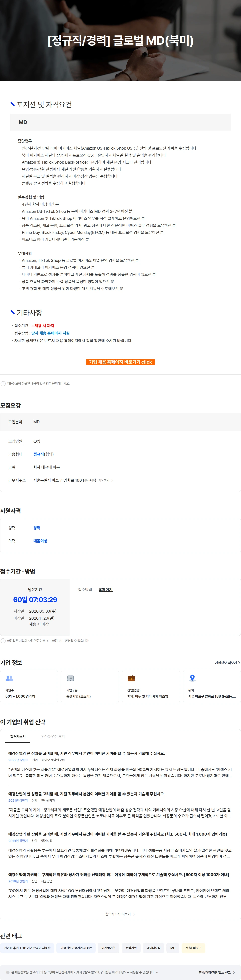The height and width of the screenshot is (980, 241).
Task: Click the info icon beside 마감일은 기업의 사정으로
Action: pos(3,641)
